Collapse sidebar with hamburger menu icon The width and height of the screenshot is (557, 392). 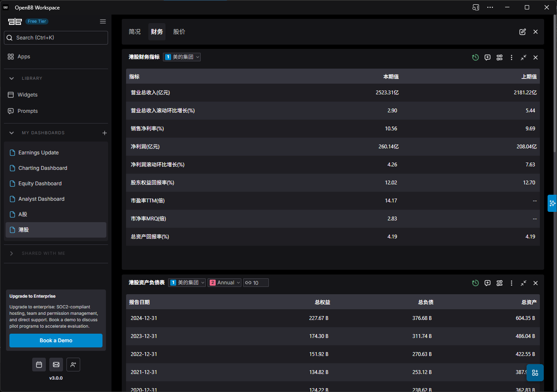tap(103, 21)
